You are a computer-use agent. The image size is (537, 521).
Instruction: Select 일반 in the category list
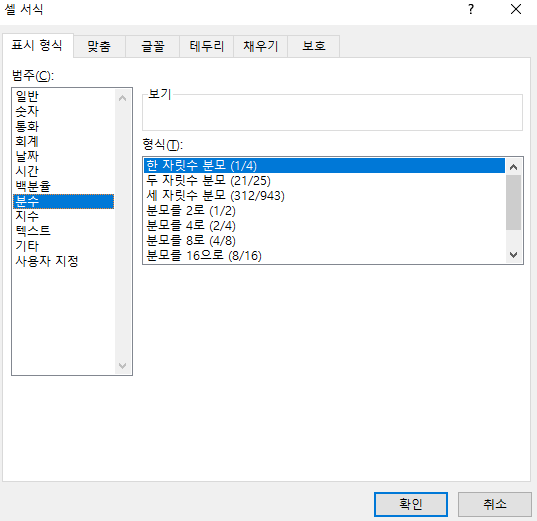click(x=63, y=96)
